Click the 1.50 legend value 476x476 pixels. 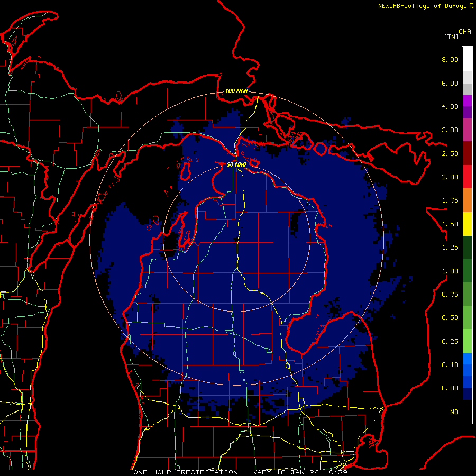pyautogui.click(x=450, y=224)
